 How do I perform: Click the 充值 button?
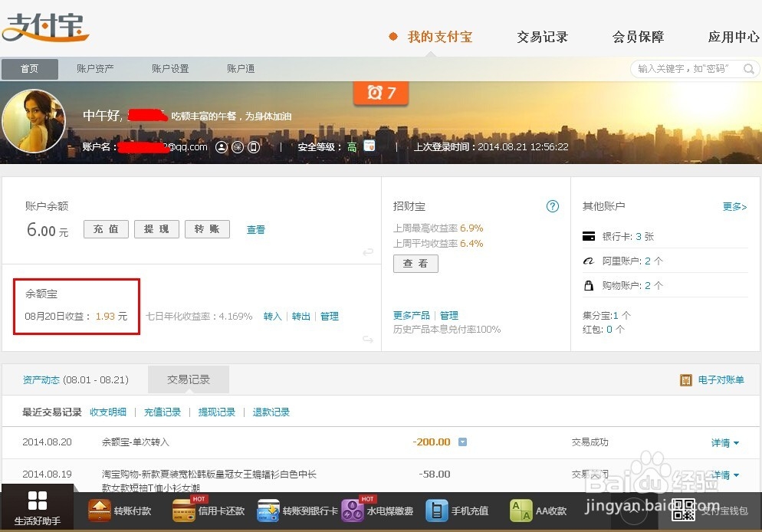(106, 229)
